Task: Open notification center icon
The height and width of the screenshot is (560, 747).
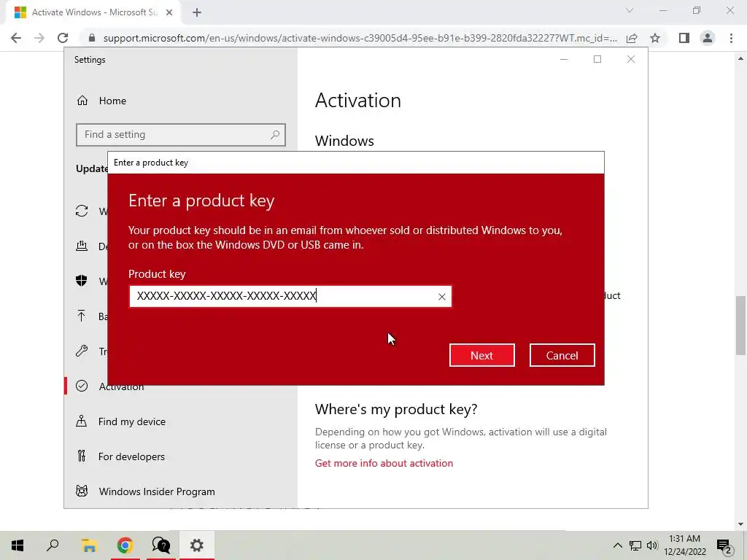Action: coord(724,545)
